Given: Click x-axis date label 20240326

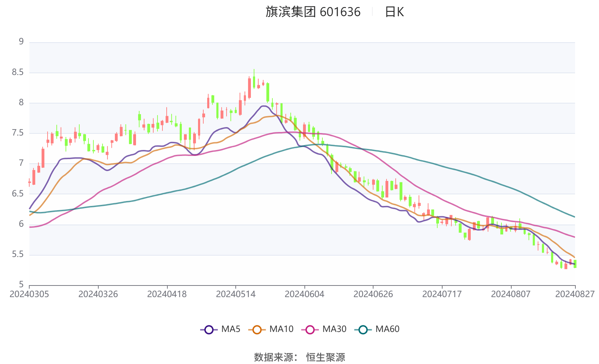Looking at the screenshot, I should [x=98, y=294].
